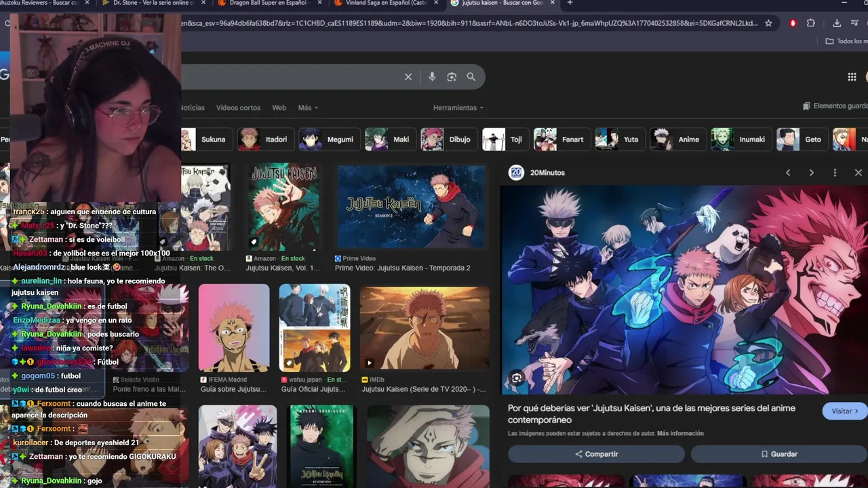Switch to the Dr. Stone tab
The image size is (868, 488).
[153, 3]
